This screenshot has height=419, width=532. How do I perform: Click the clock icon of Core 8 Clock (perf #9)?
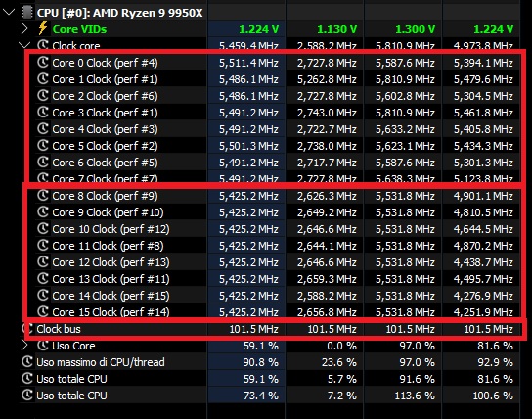click(x=43, y=196)
